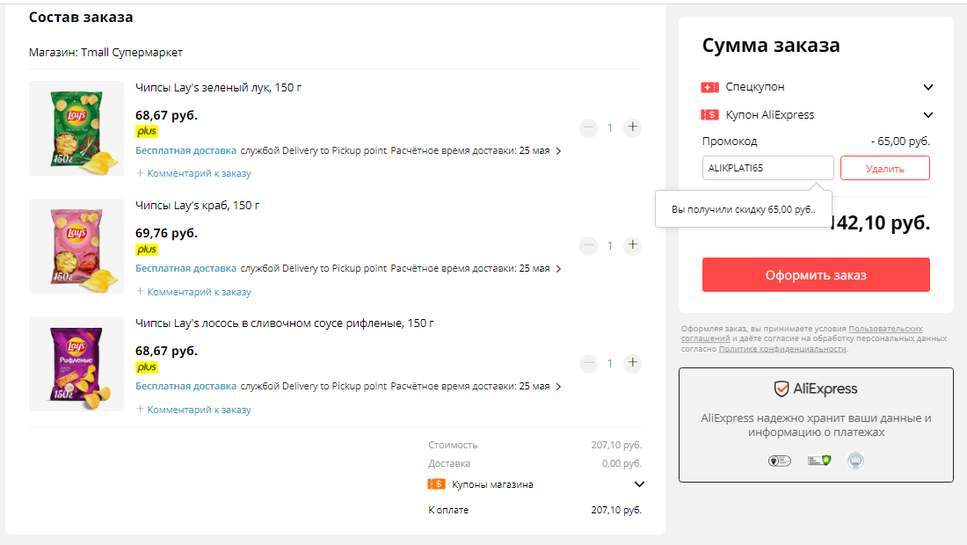Open Lay's лосось рифленые product thumbnail
The image size is (967, 545).
tap(76, 364)
